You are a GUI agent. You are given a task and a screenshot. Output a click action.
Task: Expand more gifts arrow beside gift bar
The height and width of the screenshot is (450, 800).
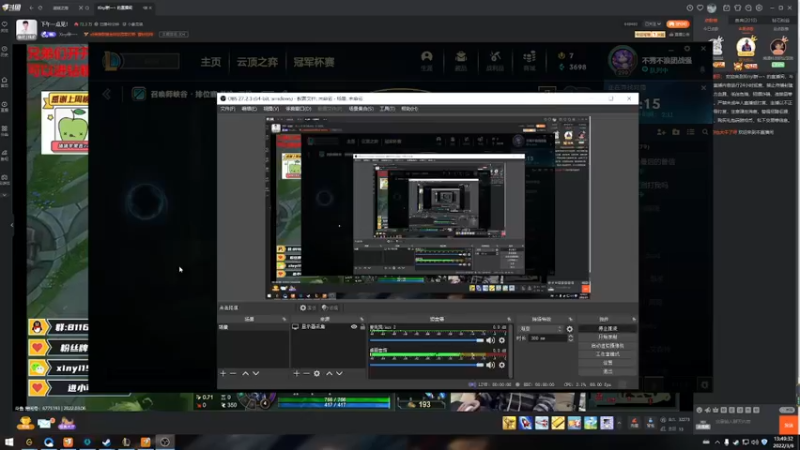(619, 423)
